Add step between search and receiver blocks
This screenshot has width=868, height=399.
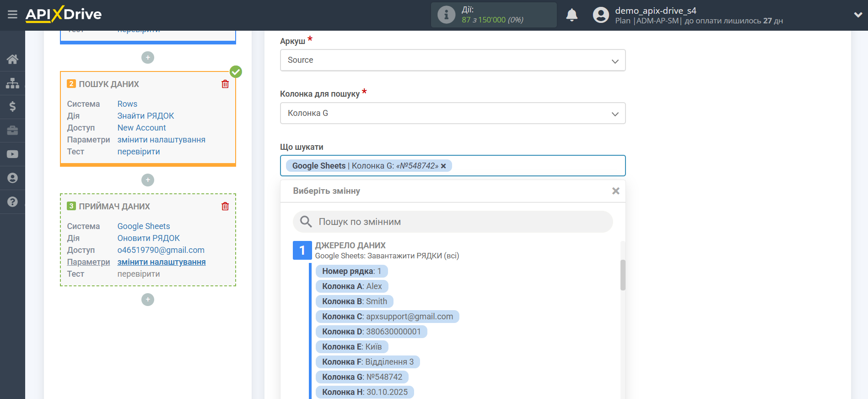click(148, 180)
